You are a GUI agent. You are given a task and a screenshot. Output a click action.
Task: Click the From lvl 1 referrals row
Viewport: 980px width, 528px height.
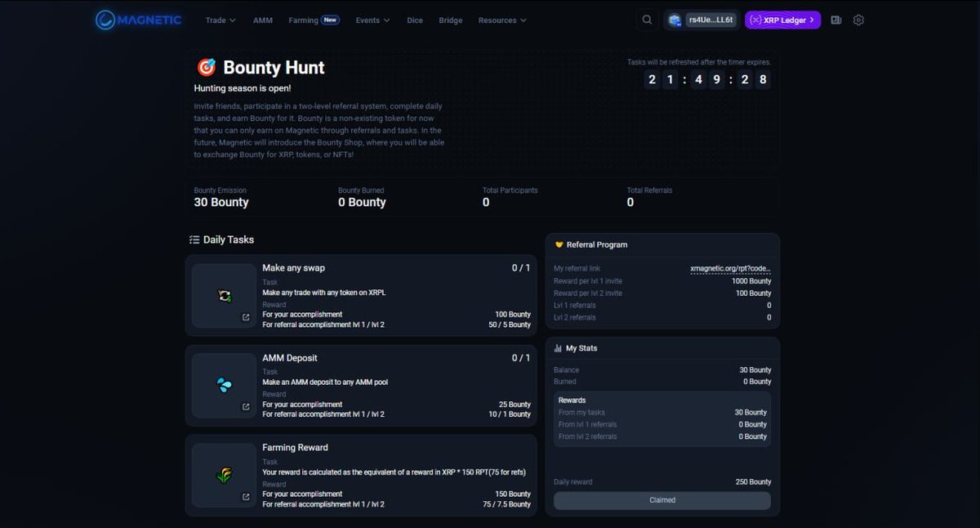(x=662, y=425)
